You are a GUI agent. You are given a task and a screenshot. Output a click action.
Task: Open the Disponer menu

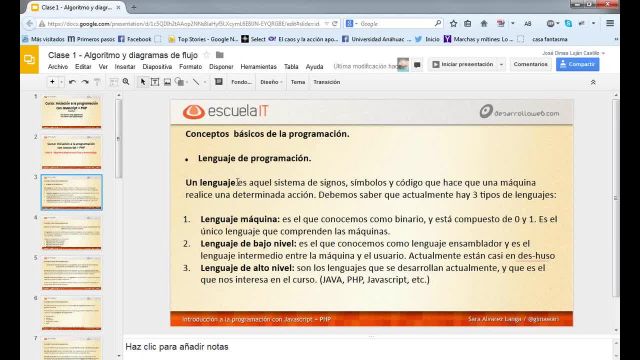click(x=221, y=67)
